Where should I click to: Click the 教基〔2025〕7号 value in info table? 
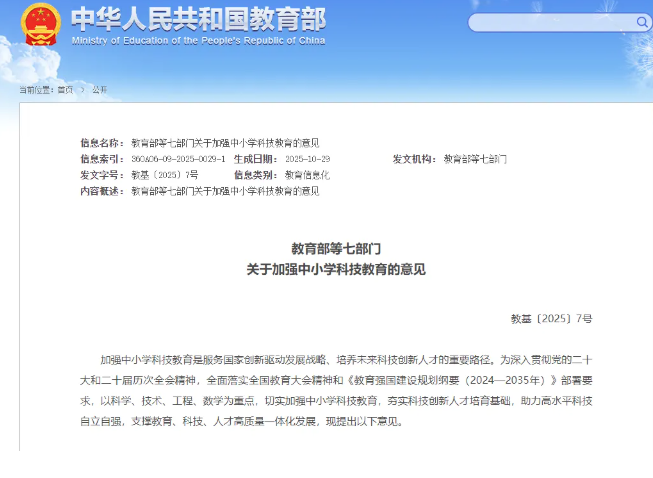[165, 174]
